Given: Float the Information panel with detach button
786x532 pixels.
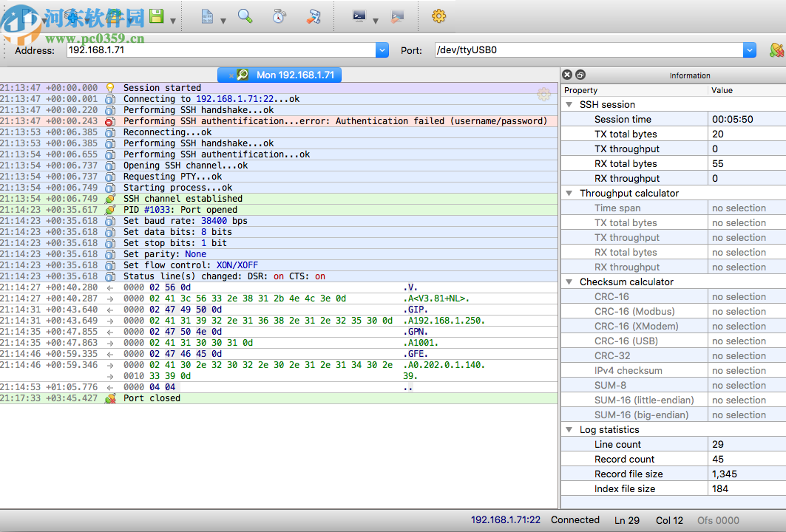Looking at the screenshot, I should coord(580,75).
